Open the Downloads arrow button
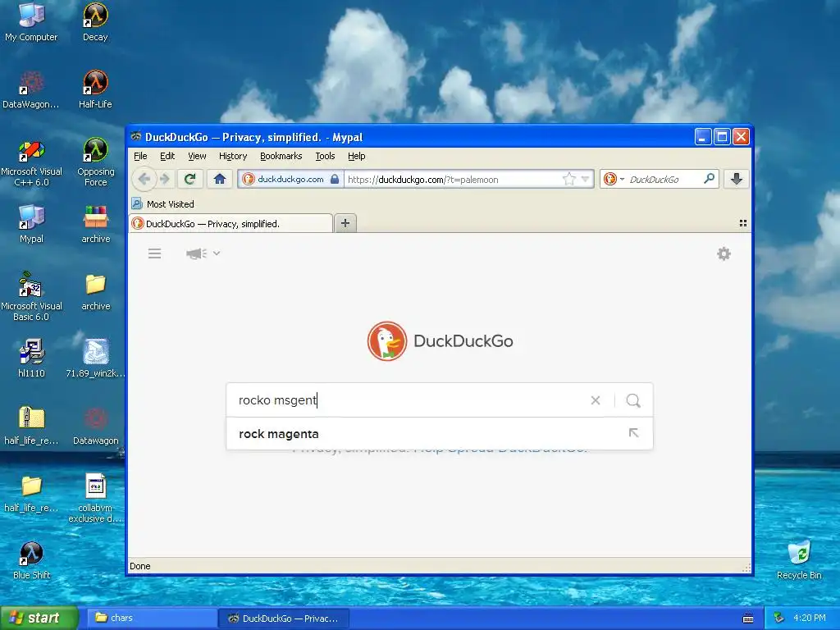The image size is (840, 630). click(737, 179)
